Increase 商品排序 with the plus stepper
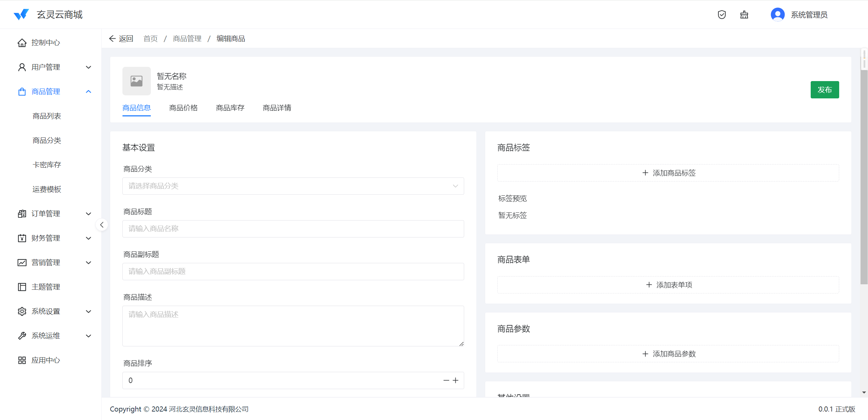This screenshot has width=868, height=420. (x=456, y=381)
